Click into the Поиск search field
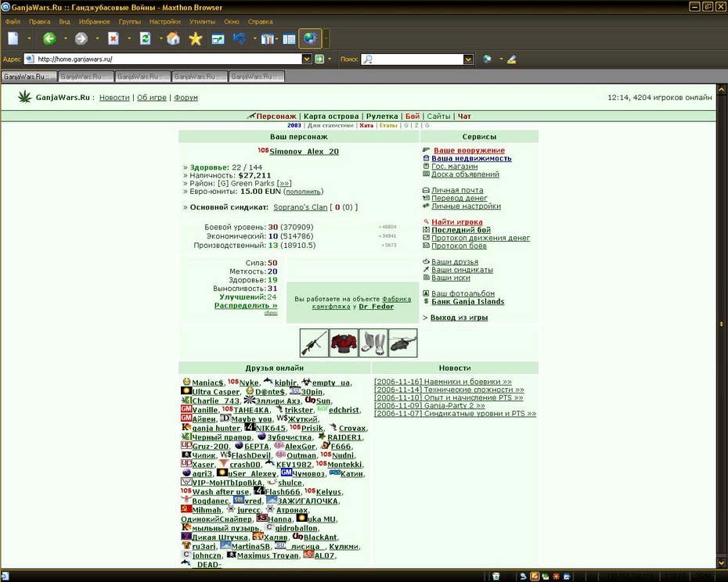The image size is (728, 582). tap(413, 59)
